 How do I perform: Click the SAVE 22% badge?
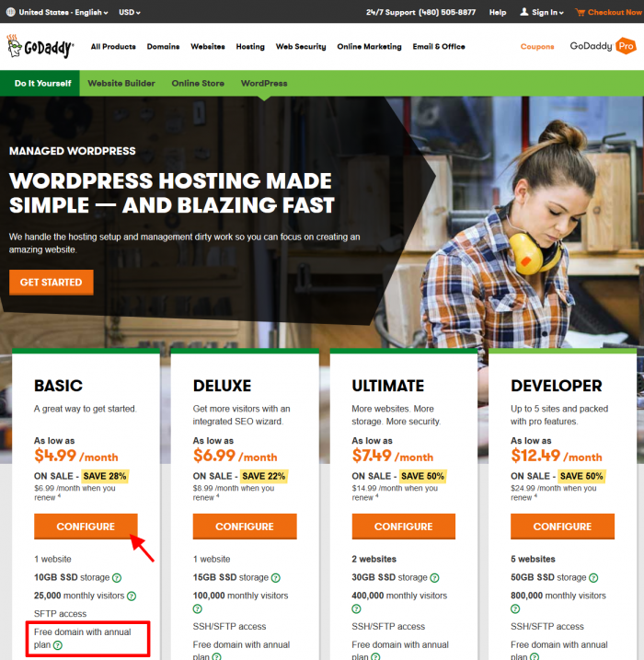tap(264, 476)
